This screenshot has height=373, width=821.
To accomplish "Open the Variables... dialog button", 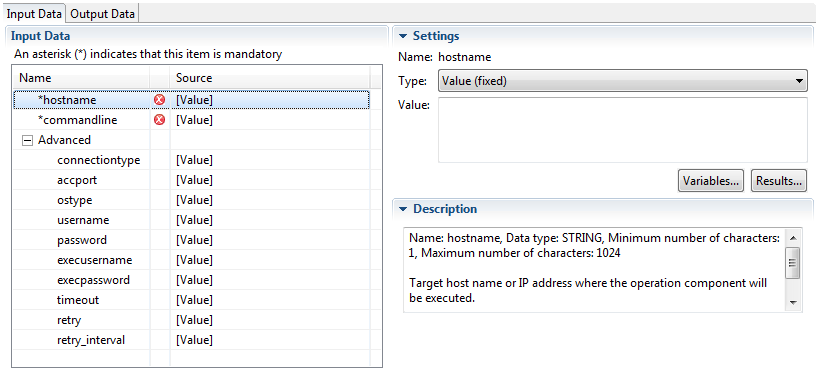I will (x=711, y=181).
